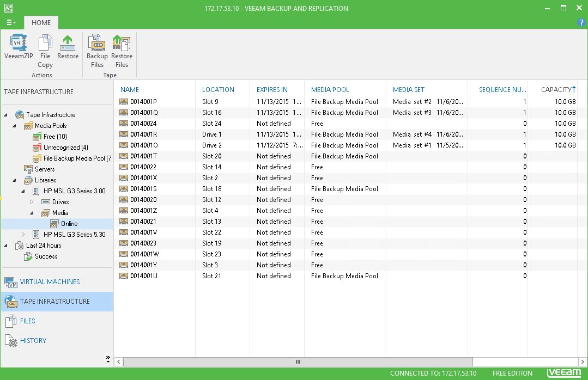Click the horizontal scrollbar thumb
This screenshot has height=380, width=588.
(x=298, y=361)
